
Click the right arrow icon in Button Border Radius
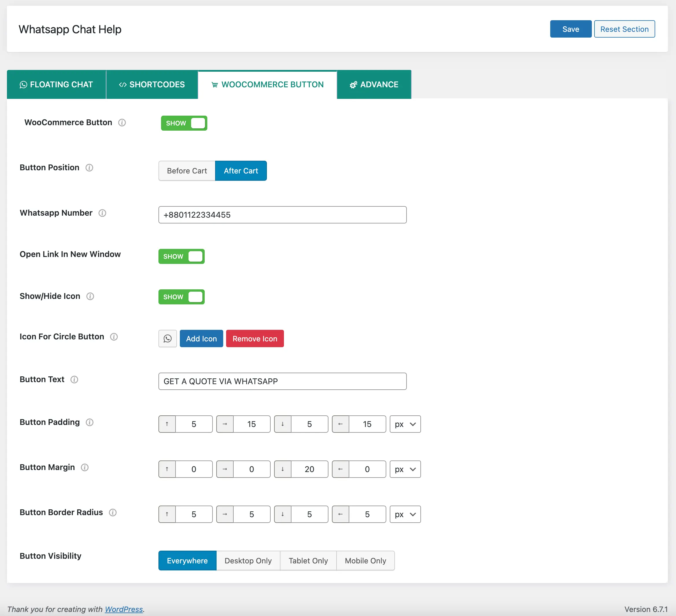pos(225,514)
